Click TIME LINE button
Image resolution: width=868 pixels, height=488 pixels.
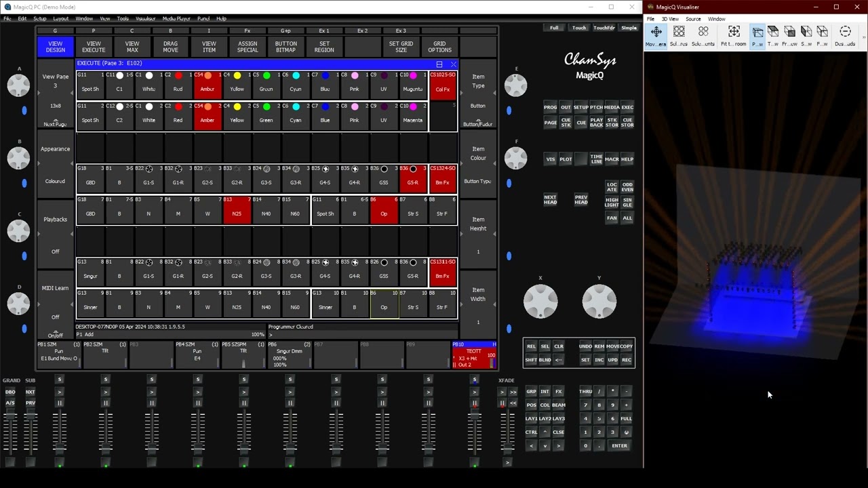(596, 159)
